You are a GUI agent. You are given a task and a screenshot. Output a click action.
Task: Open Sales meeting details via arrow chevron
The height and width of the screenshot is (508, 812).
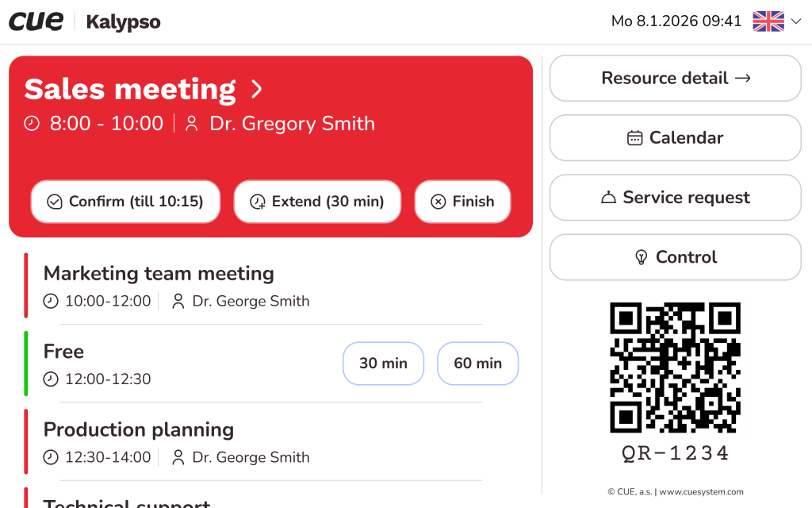256,89
